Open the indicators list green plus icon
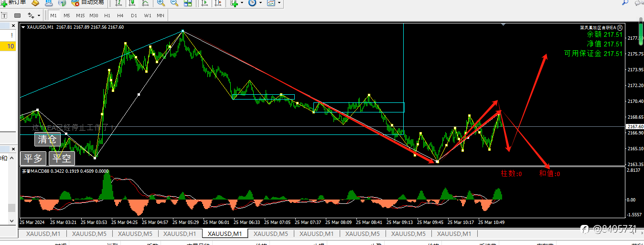This screenshot has width=644, height=245. tap(234, 2)
